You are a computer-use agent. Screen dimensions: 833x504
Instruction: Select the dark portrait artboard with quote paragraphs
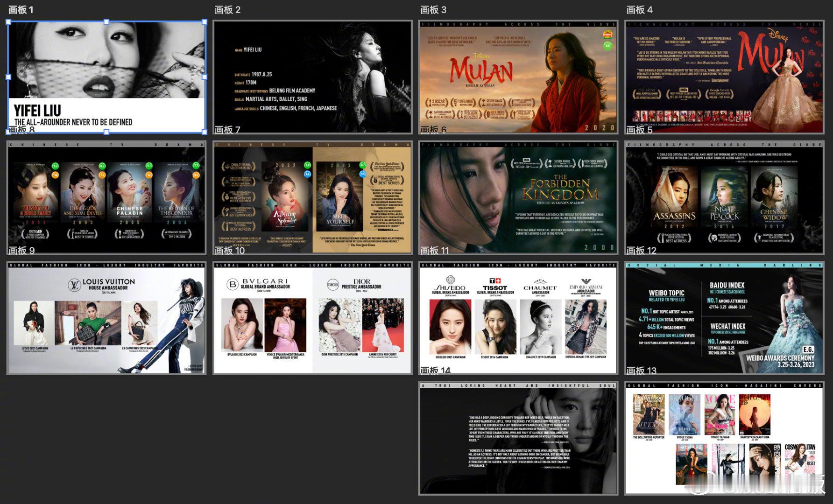point(518,438)
